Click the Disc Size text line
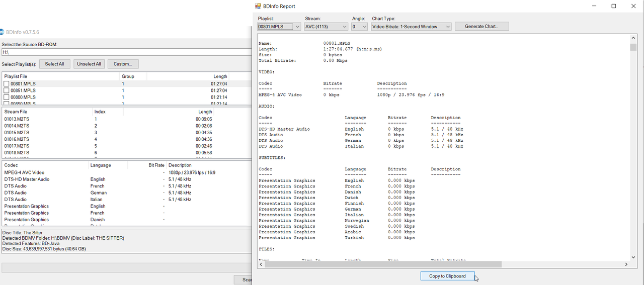Screen dimensions: 644x285 44,249
